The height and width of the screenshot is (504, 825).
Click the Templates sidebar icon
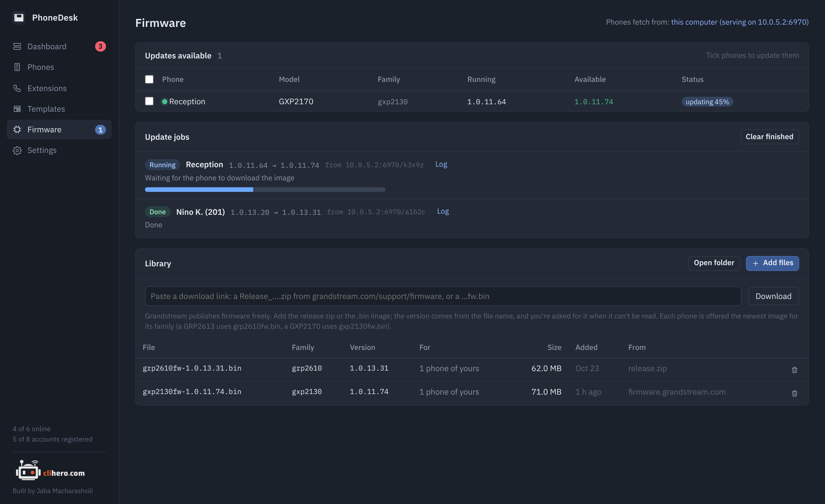(17, 109)
